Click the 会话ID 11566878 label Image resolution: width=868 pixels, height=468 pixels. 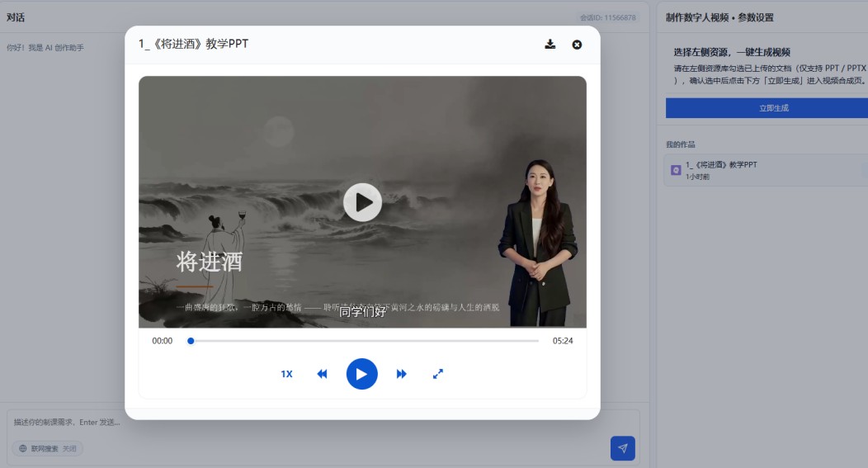pyautogui.click(x=607, y=17)
